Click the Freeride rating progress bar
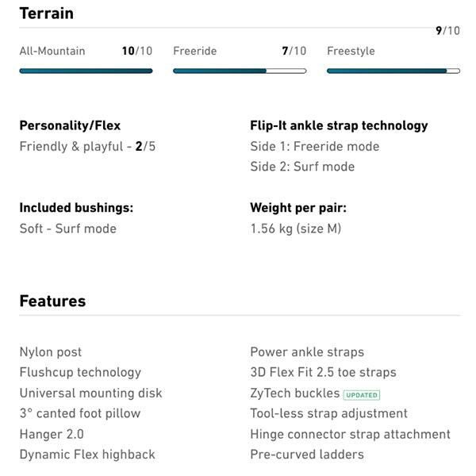Viewport: 476px width, 476px height. [240, 71]
